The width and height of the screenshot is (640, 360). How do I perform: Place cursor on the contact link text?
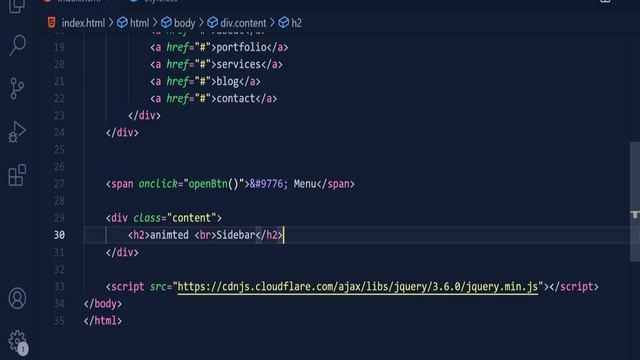[236, 99]
